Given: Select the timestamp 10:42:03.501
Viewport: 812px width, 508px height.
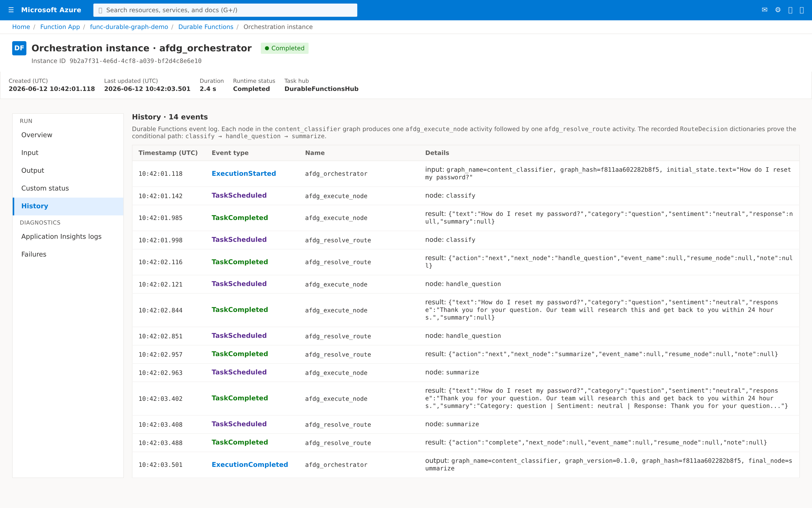Looking at the screenshot, I should point(160,465).
